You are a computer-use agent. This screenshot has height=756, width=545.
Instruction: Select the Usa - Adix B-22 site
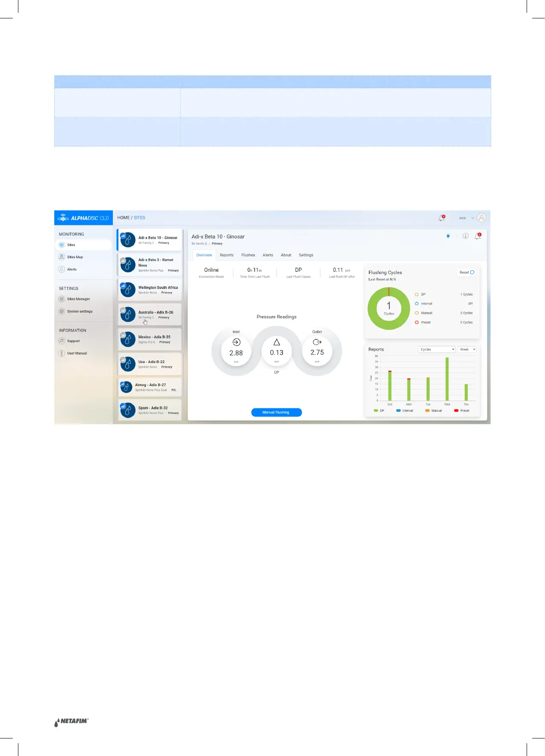click(149, 364)
